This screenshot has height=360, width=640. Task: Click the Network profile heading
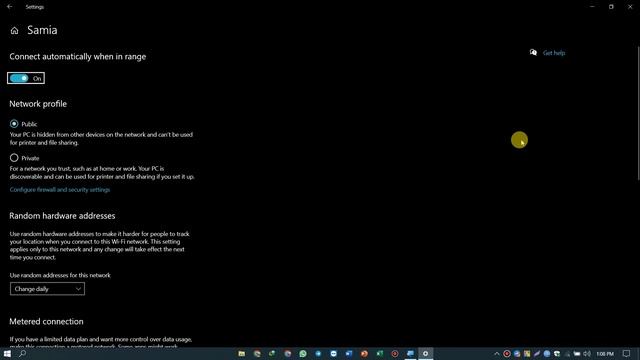[38, 104]
